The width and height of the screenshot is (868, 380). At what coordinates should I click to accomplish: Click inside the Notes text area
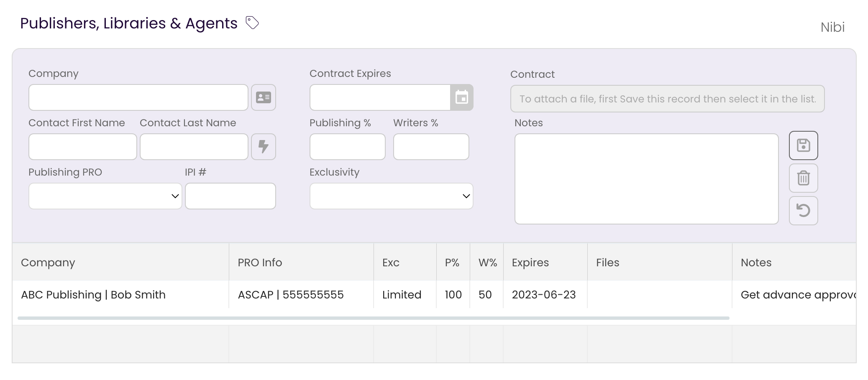[647, 179]
